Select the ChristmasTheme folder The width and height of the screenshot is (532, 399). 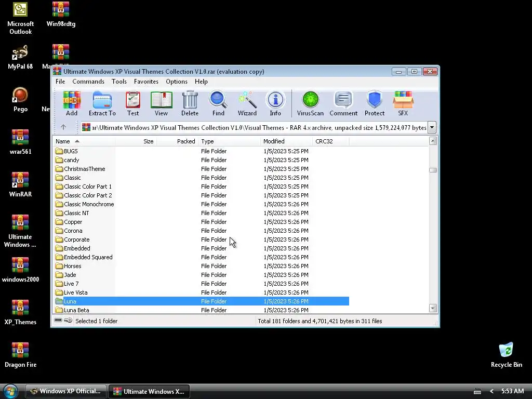tap(81, 169)
